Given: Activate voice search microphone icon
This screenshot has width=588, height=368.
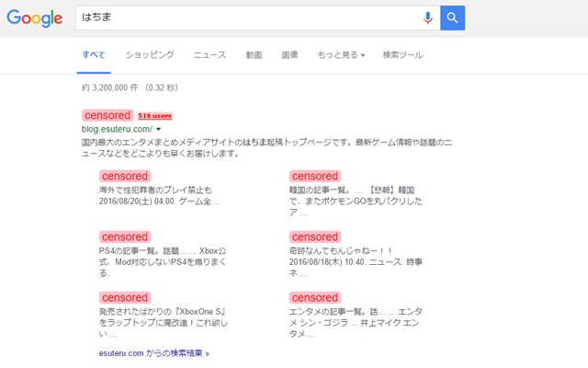Looking at the screenshot, I should click(427, 17).
